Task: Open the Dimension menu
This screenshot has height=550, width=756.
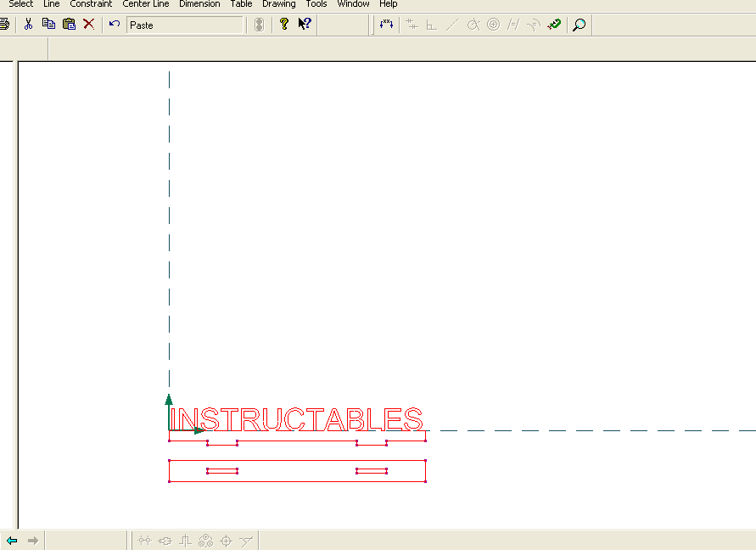Action: pos(199,4)
